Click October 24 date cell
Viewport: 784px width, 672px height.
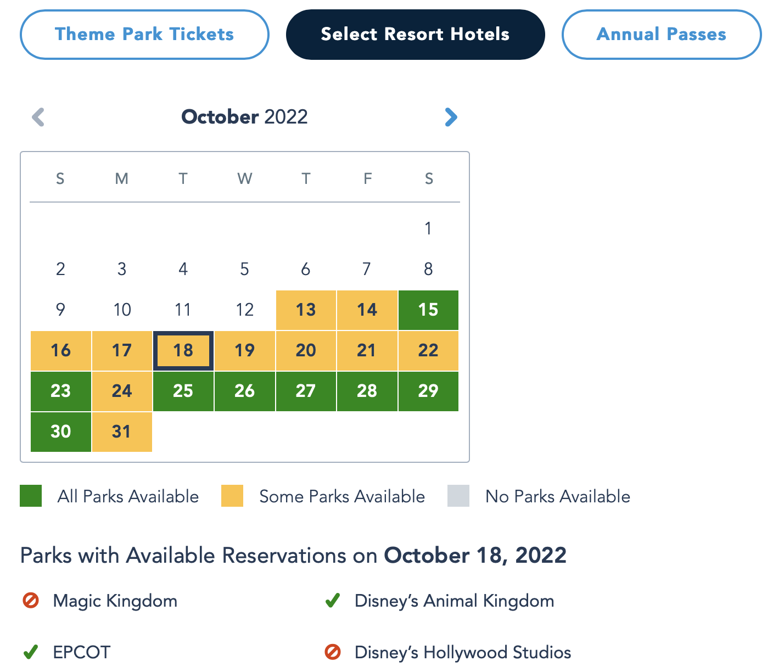click(122, 391)
